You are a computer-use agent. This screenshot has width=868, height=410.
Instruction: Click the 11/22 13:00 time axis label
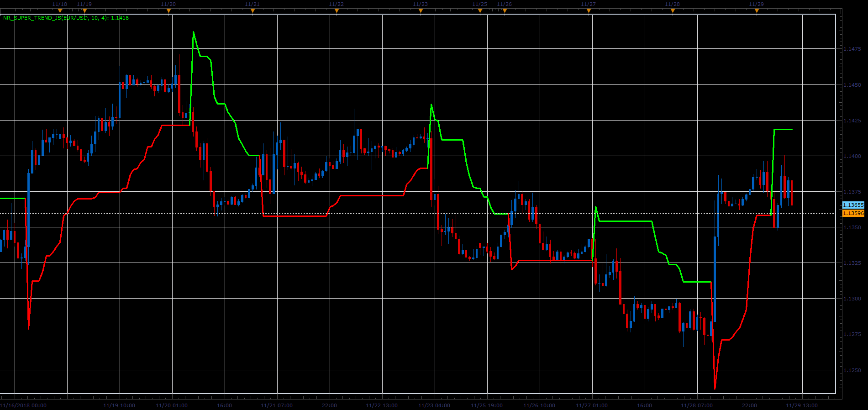[382, 405]
